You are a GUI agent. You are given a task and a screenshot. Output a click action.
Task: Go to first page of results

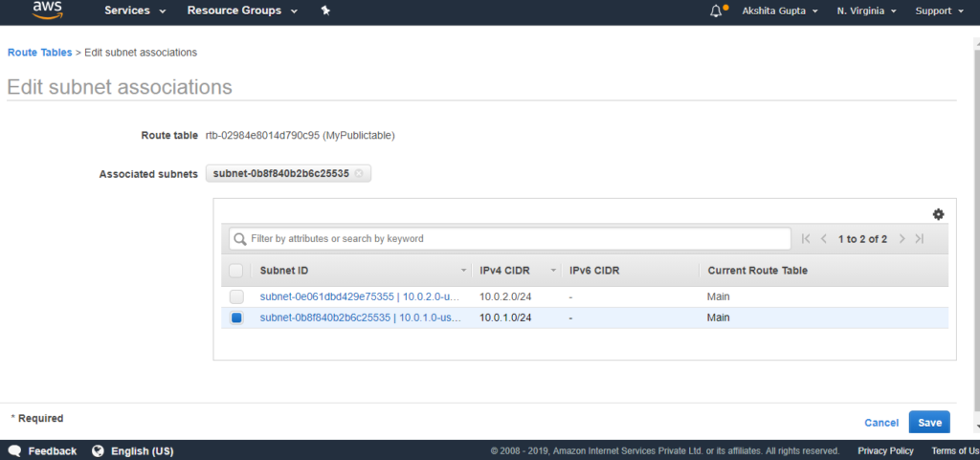click(806, 238)
